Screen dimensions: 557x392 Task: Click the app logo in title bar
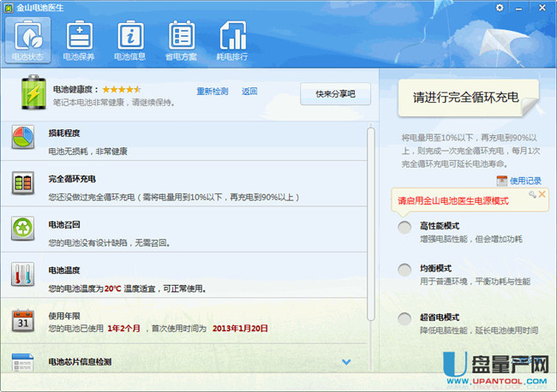point(9,8)
